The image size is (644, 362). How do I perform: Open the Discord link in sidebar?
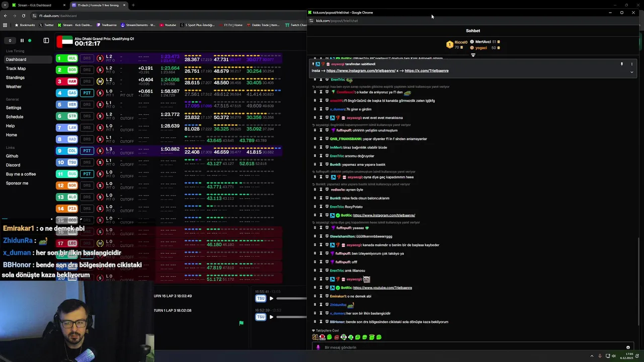[13, 165]
